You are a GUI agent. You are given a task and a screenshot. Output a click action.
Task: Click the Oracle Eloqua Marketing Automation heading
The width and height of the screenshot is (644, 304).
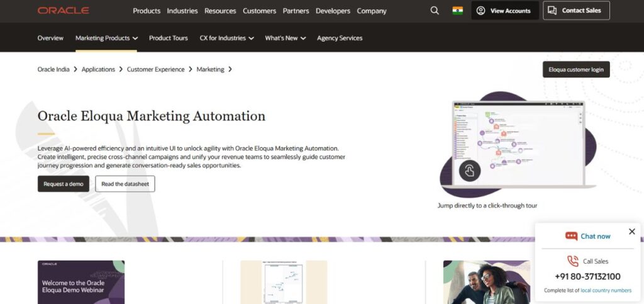(152, 116)
